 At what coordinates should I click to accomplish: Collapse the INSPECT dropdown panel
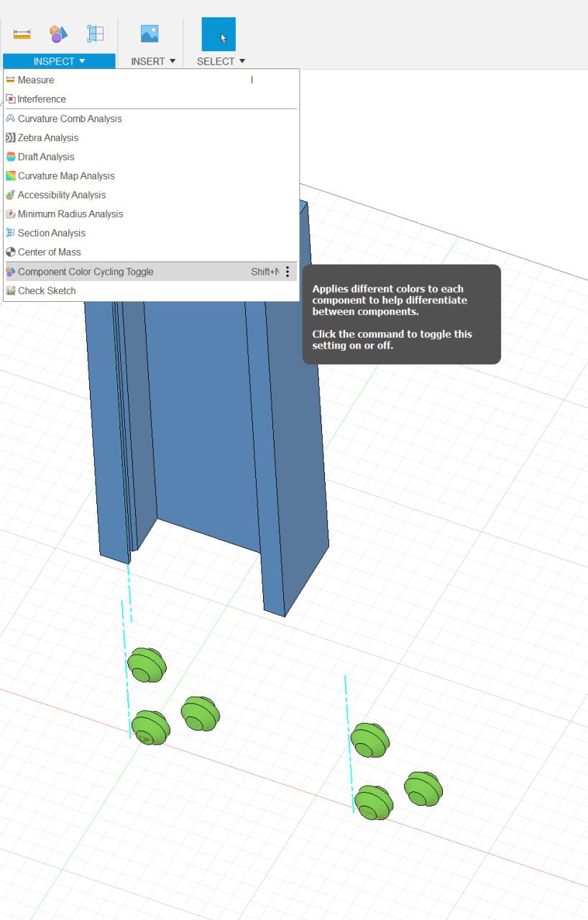[59, 61]
